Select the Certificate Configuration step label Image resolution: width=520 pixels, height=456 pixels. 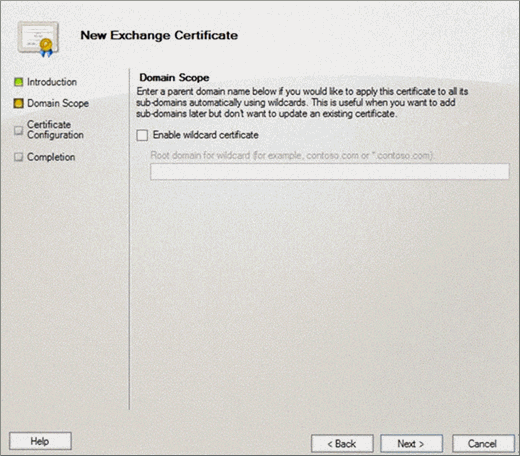[55, 130]
